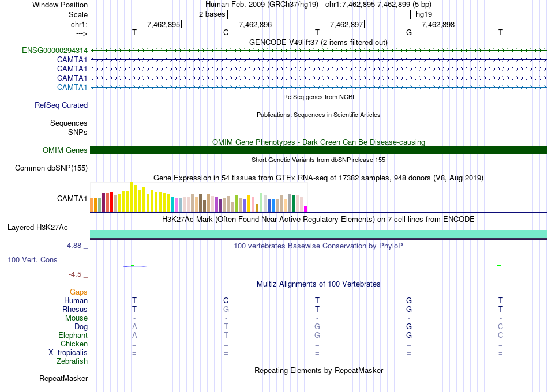Click the OMIM Gene Phenotypes title
The image size is (548, 392).
pos(319,142)
